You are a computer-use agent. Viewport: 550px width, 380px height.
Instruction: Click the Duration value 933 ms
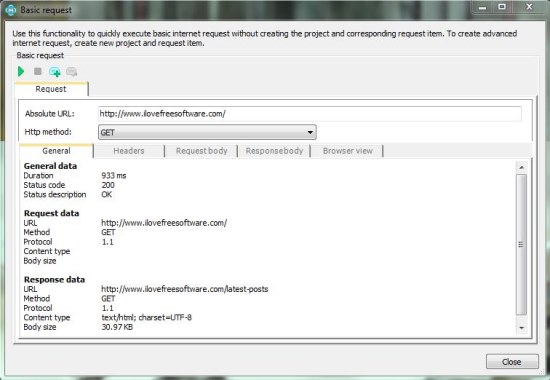(114, 175)
